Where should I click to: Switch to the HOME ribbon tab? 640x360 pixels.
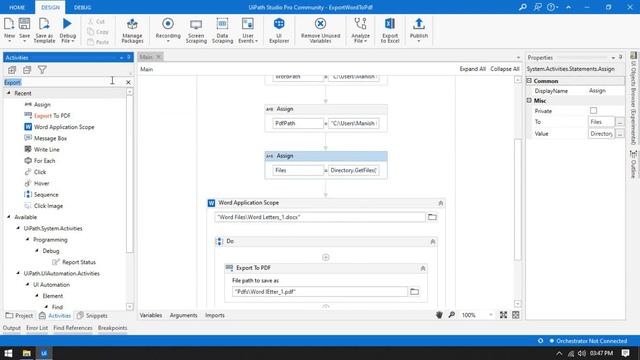click(x=17, y=7)
